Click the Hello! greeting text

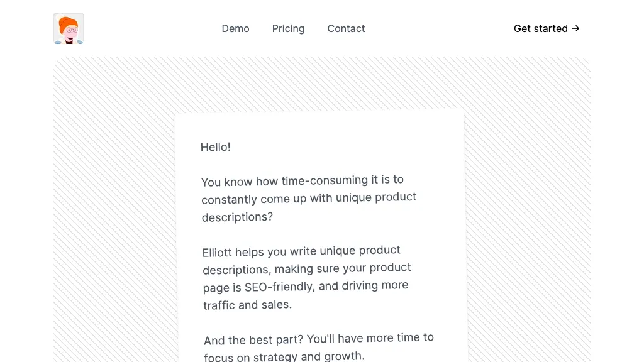pyautogui.click(x=215, y=147)
